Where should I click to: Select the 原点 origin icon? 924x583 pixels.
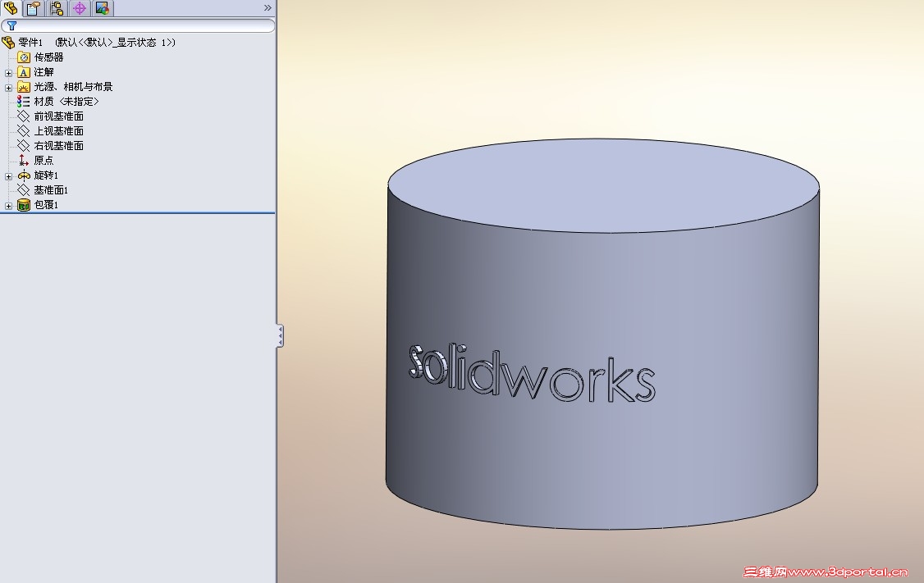coord(23,160)
